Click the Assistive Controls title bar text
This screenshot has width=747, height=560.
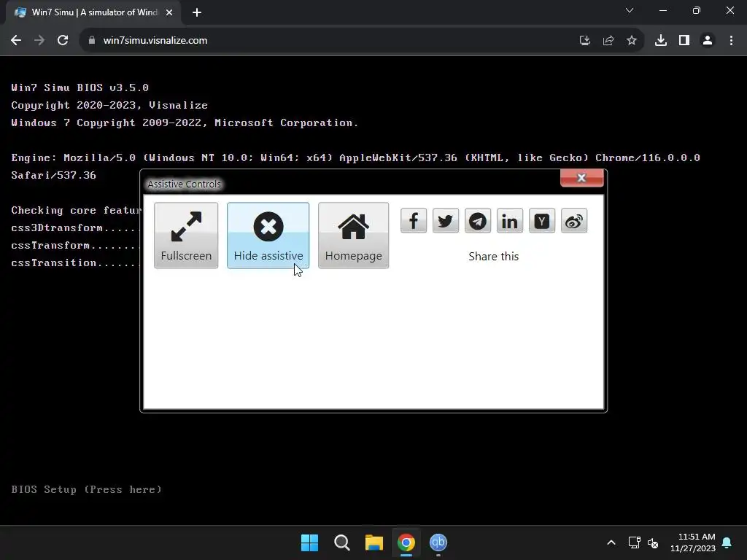click(184, 184)
